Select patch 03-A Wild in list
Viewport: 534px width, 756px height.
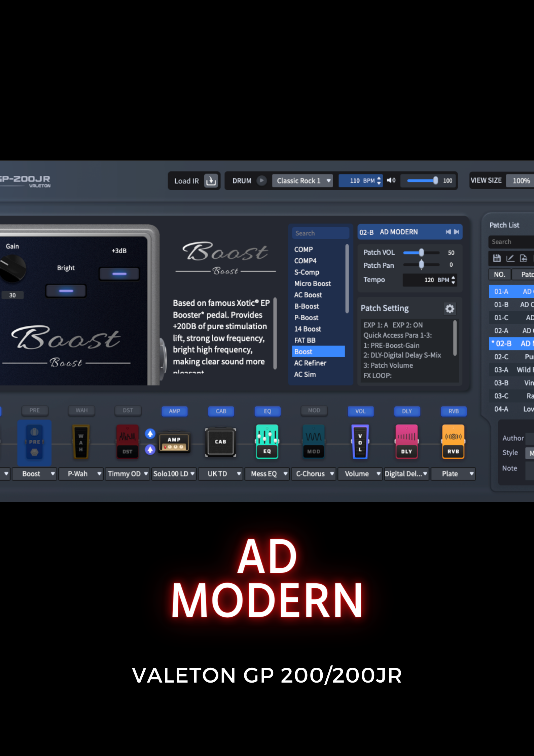[x=511, y=370]
